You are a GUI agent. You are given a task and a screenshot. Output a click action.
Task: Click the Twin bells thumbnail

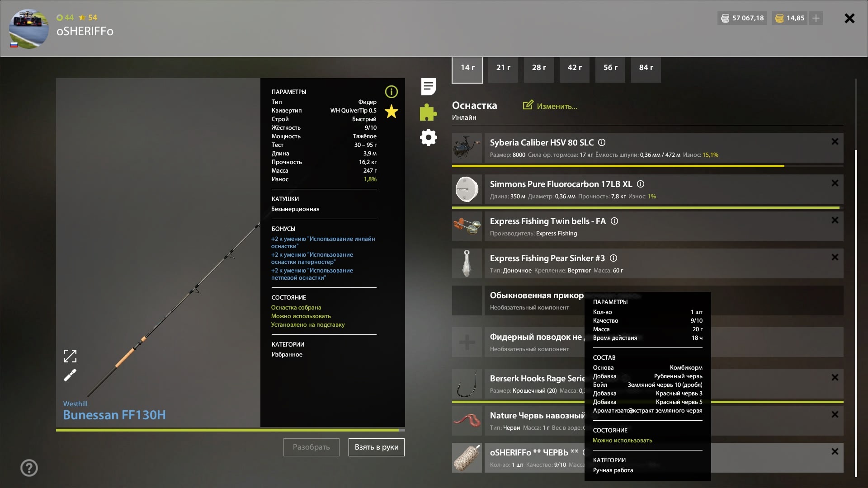pos(467,226)
